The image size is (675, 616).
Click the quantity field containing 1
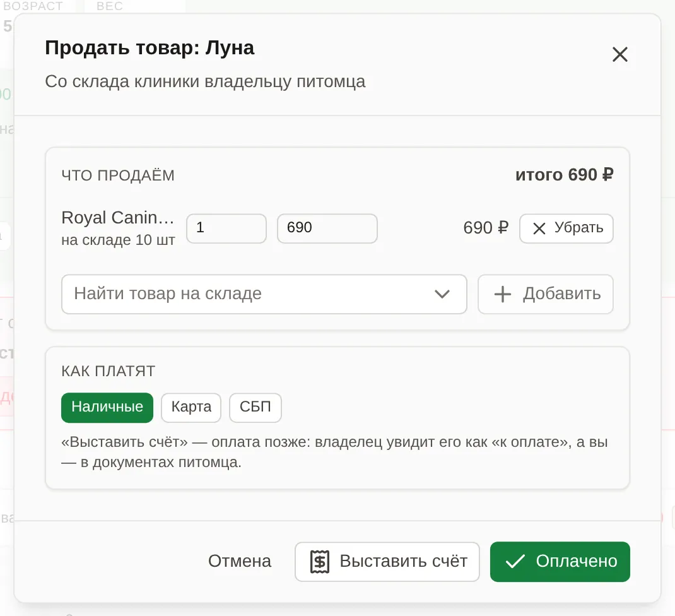click(226, 228)
